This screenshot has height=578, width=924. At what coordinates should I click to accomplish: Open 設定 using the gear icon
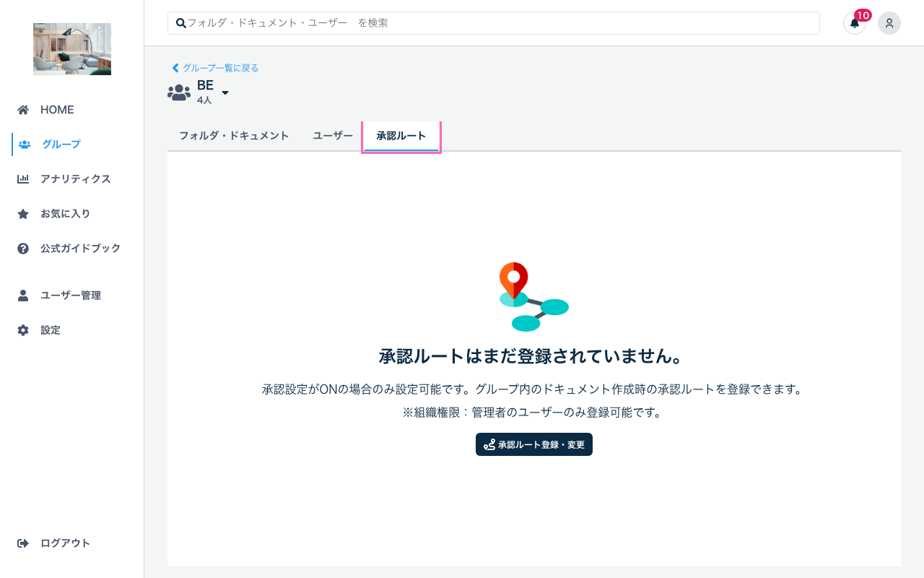point(24,329)
